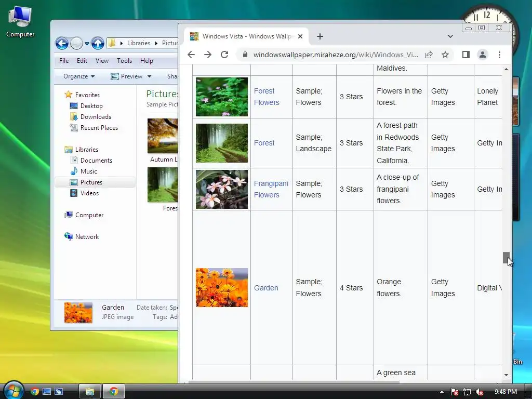532x399 pixels.
Task: Select Libraries in navigation pane
Action: [x=87, y=149]
